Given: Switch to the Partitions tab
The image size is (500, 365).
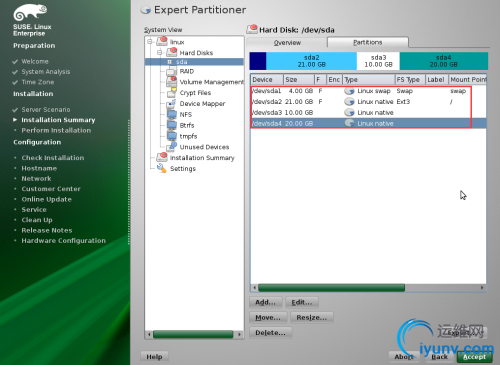Looking at the screenshot, I should [x=368, y=42].
